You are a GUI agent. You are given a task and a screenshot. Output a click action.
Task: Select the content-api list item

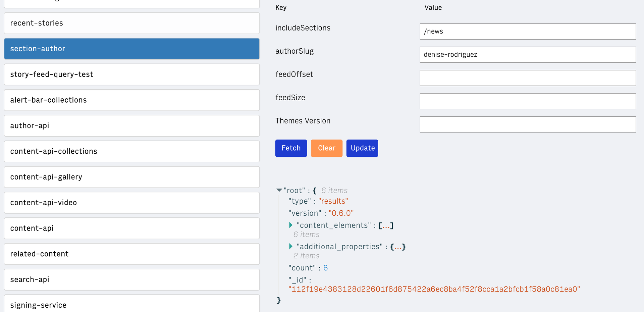[x=132, y=228]
